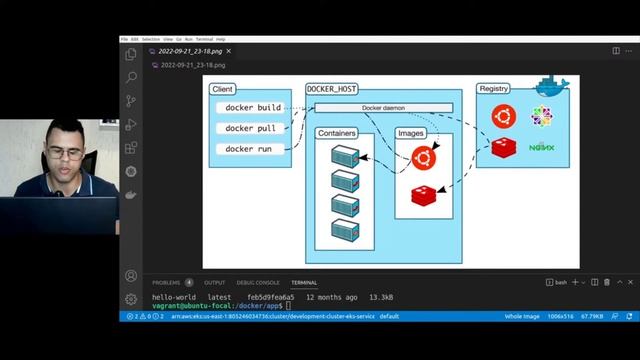Close the 2022-09-21_23-18.png tab

click(229, 51)
